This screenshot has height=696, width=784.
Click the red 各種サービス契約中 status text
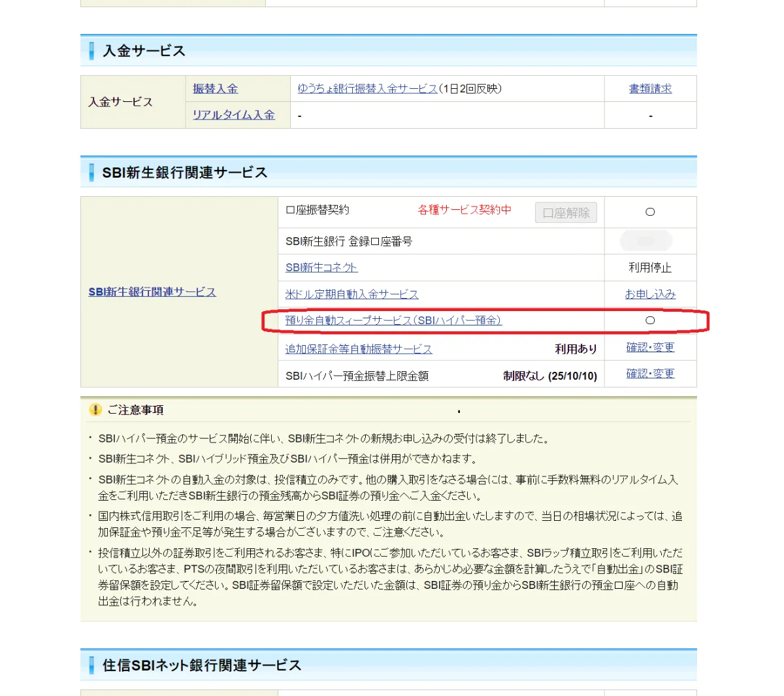(465, 210)
